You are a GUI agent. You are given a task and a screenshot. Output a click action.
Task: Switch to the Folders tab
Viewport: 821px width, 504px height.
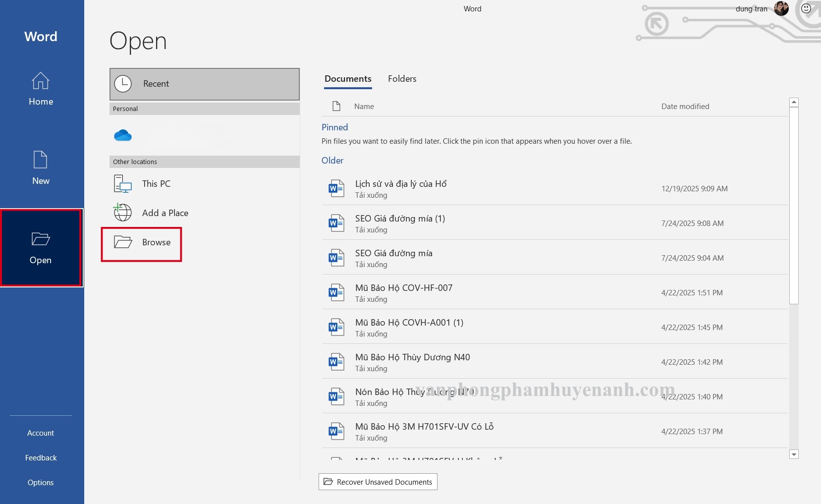[x=402, y=79]
